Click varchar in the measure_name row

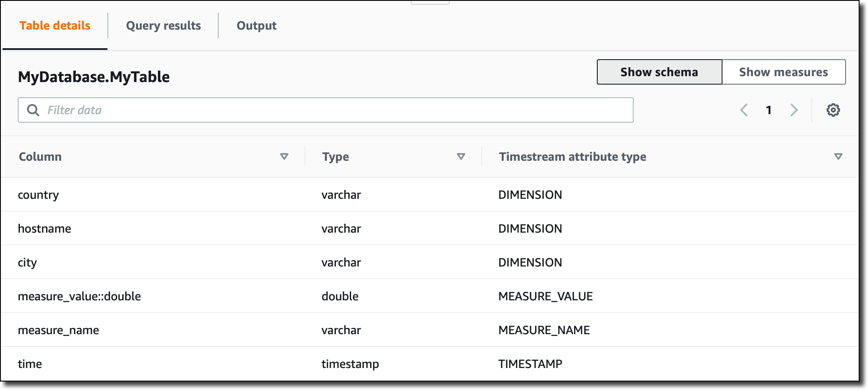pos(341,330)
